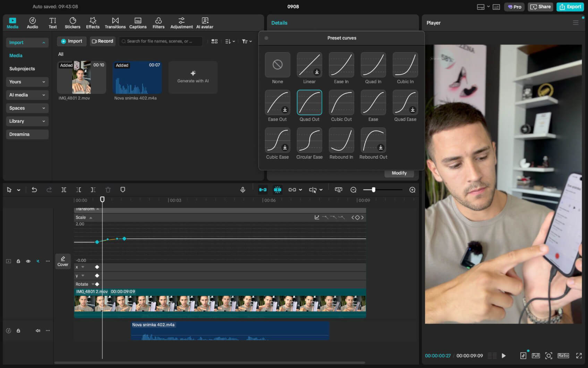This screenshot has height=368, width=588.
Task: Select the split clip tool
Action: pos(64,190)
